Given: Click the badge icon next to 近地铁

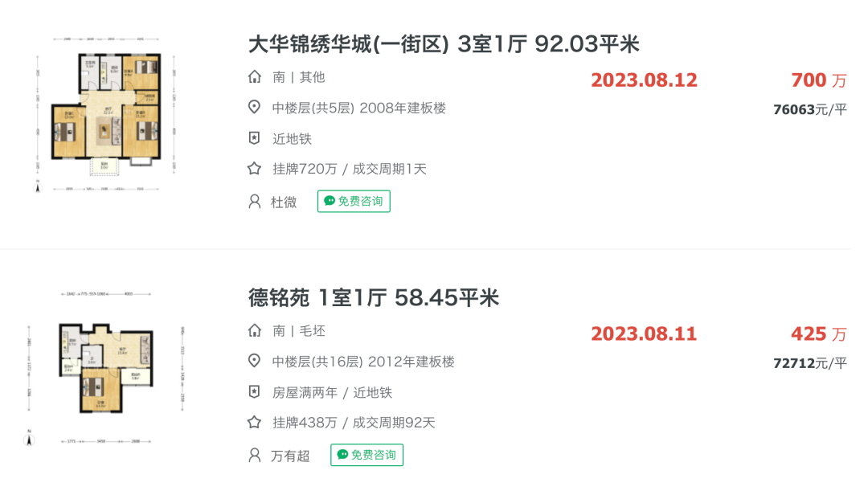Looking at the screenshot, I should pos(254,138).
